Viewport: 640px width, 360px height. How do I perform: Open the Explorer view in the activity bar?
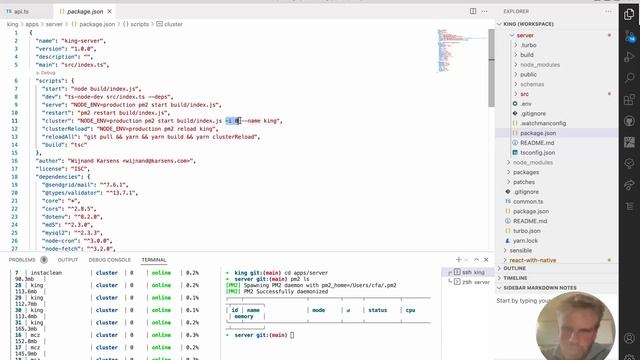tap(629, 15)
